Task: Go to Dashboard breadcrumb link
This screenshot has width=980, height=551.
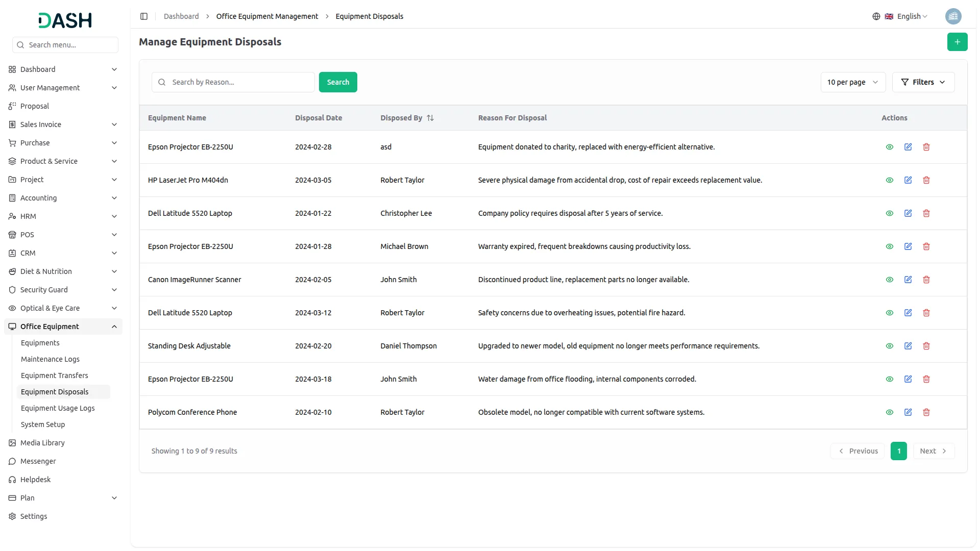Action: point(181,16)
